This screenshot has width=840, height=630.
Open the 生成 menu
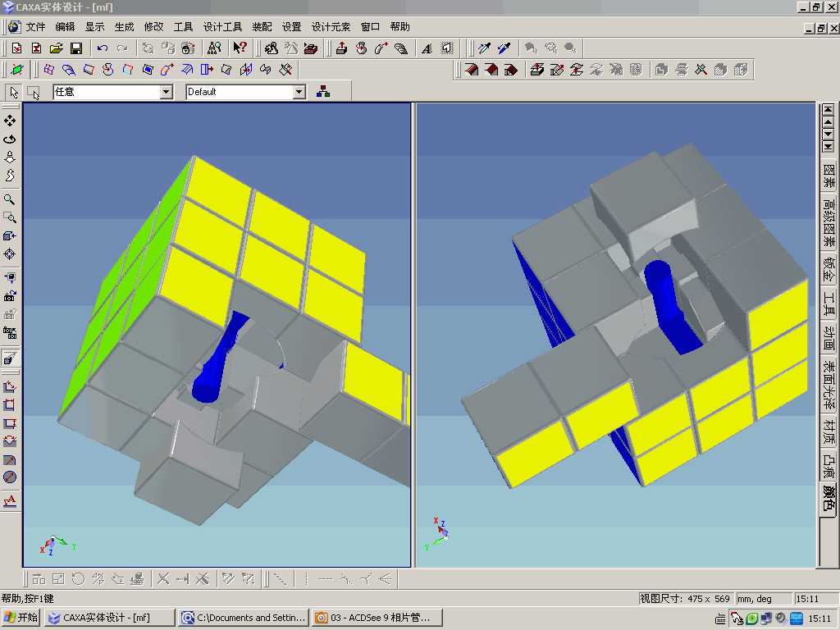click(x=125, y=27)
